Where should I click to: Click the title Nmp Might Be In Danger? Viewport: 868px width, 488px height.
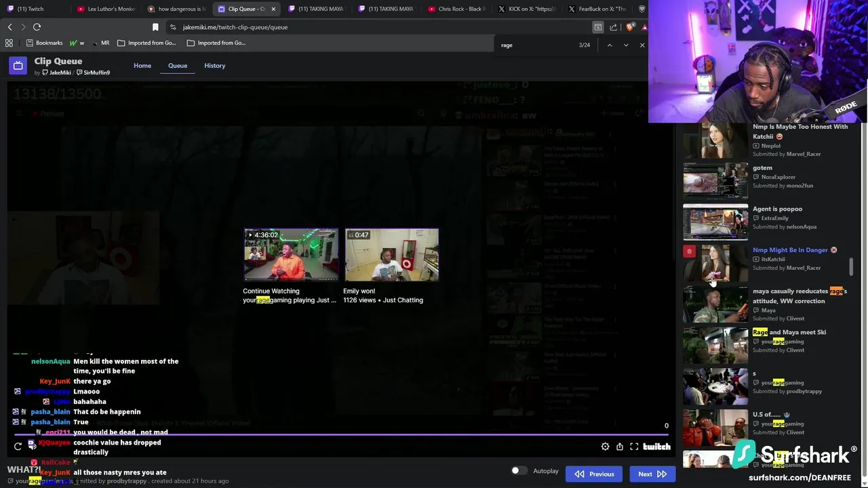[790, 250]
